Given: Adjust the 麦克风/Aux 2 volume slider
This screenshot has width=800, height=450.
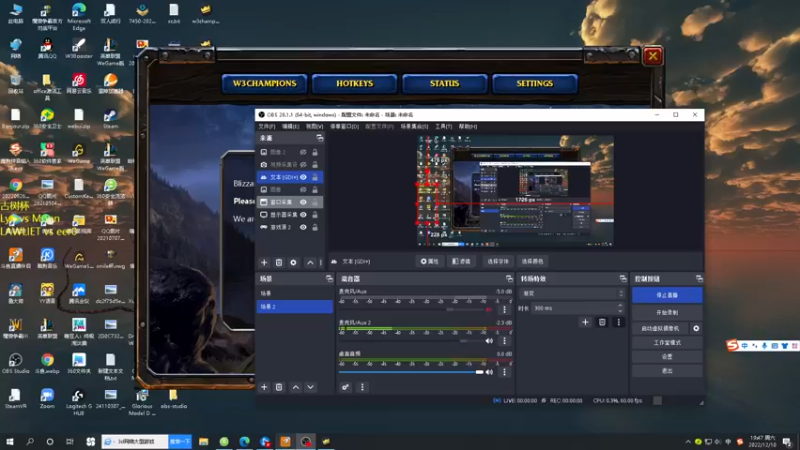Looking at the screenshot, I should click(x=411, y=341).
